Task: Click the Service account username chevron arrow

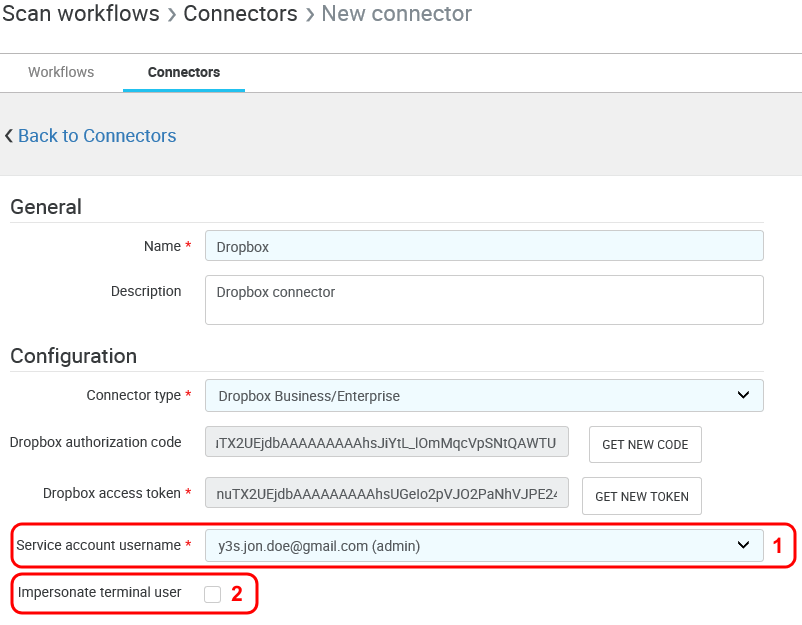Action: click(743, 545)
